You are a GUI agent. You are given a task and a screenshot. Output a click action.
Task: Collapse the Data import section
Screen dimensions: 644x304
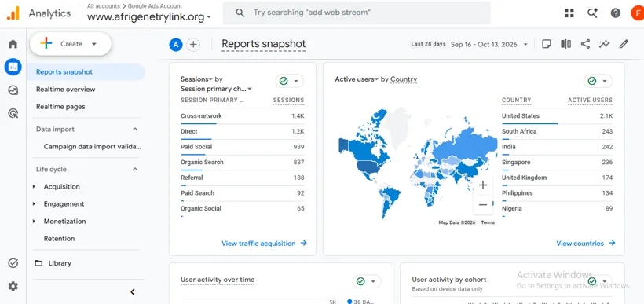[135, 130]
